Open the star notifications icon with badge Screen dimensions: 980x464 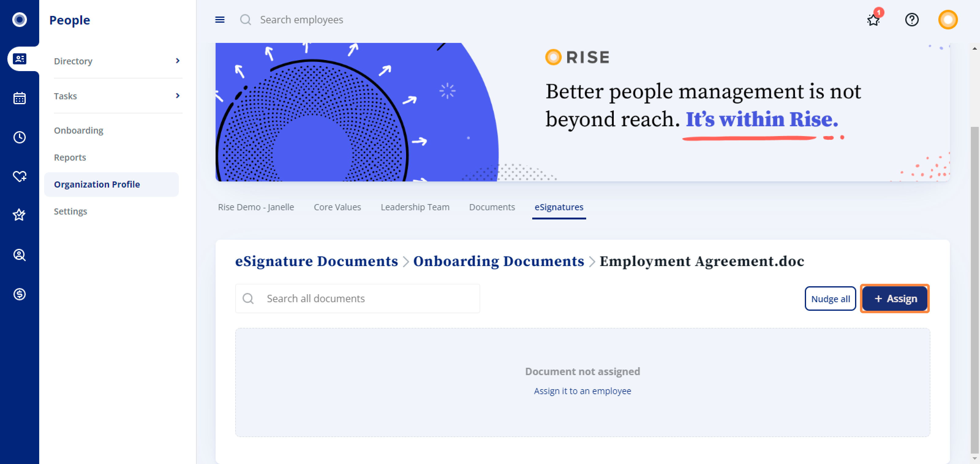[x=873, y=19]
